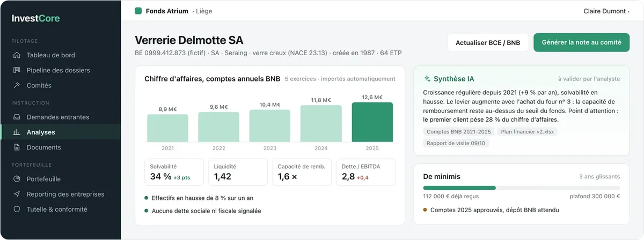Click Verrerie Delmotte SA company title
The height and width of the screenshot is (240, 644).
coord(189,40)
